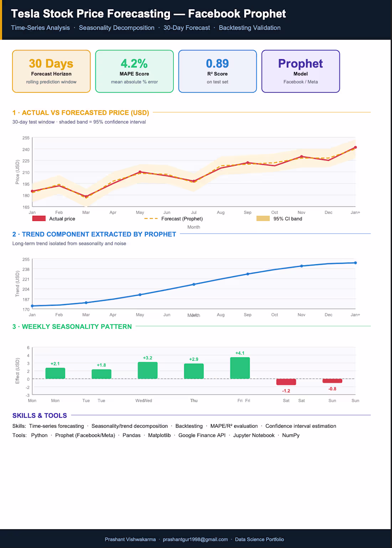Select caption 'Long-term trend isolated from seasonality and noise'
Screen dimensions: 392x548
pyautogui.click(x=69, y=244)
